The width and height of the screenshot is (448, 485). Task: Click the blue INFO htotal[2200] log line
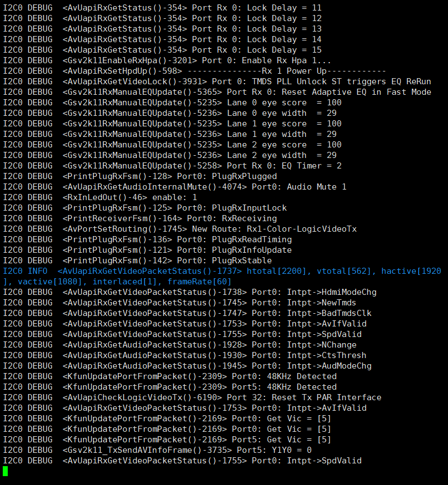tap(222, 271)
